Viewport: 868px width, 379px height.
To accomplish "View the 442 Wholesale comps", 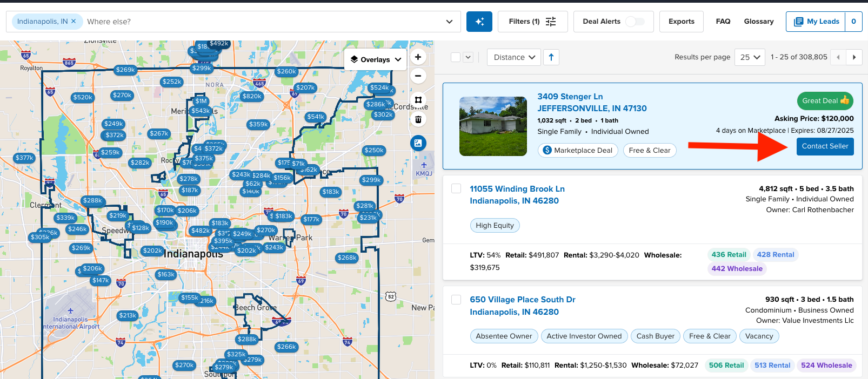I will click(737, 269).
